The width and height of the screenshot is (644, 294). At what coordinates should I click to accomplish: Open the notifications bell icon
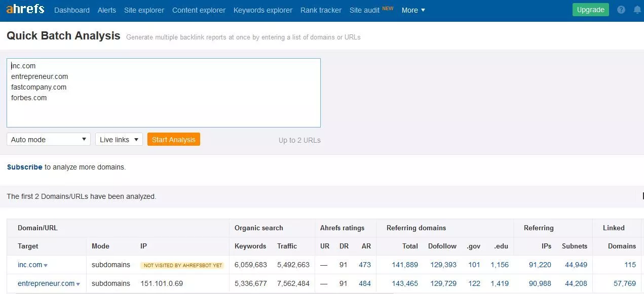point(637,10)
